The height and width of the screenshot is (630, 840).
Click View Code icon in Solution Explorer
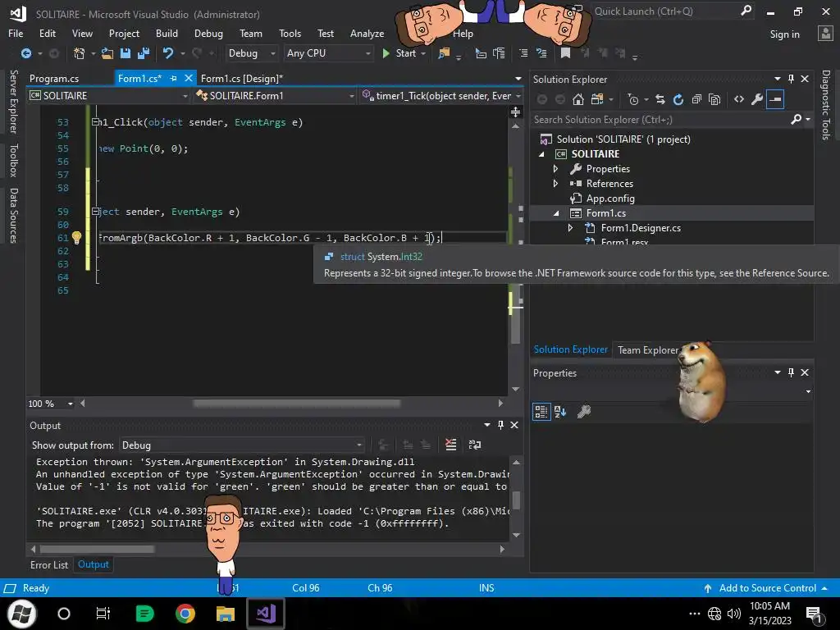point(739,99)
